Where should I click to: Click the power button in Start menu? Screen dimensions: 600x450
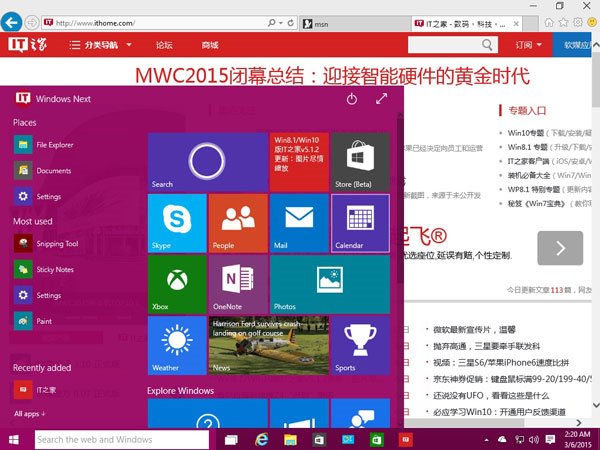pos(352,99)
